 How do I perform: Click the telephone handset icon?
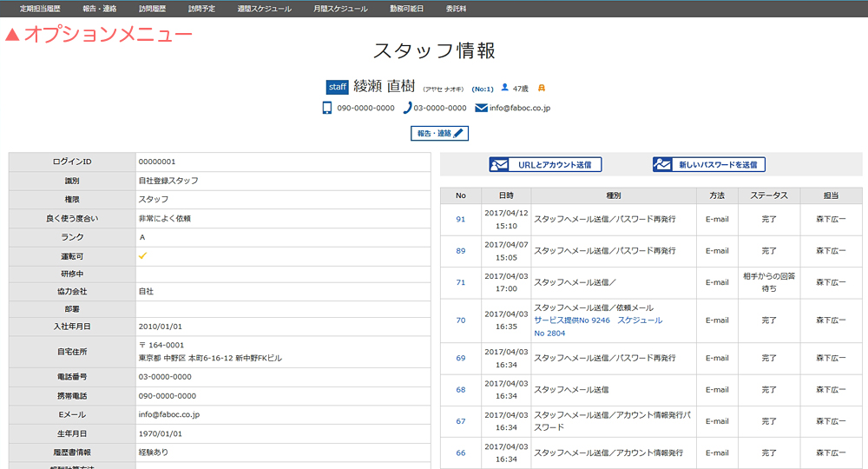click(x=407, y=108)
